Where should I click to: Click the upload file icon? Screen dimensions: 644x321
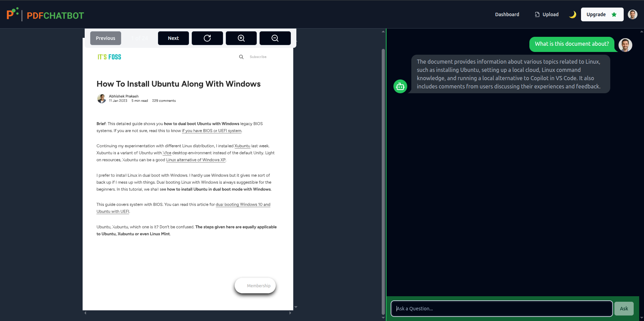[x=537, y=14]
